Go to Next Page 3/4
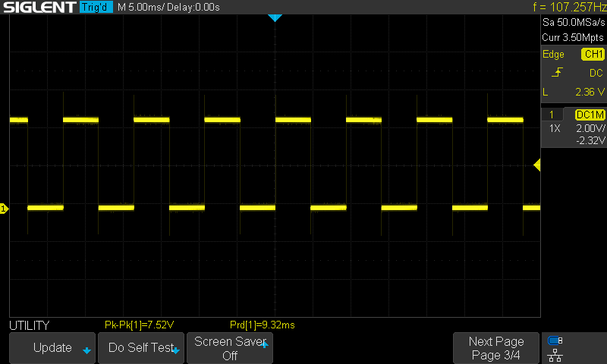The image size is (607, 364). pyautogui.click(x=495, y=348)
